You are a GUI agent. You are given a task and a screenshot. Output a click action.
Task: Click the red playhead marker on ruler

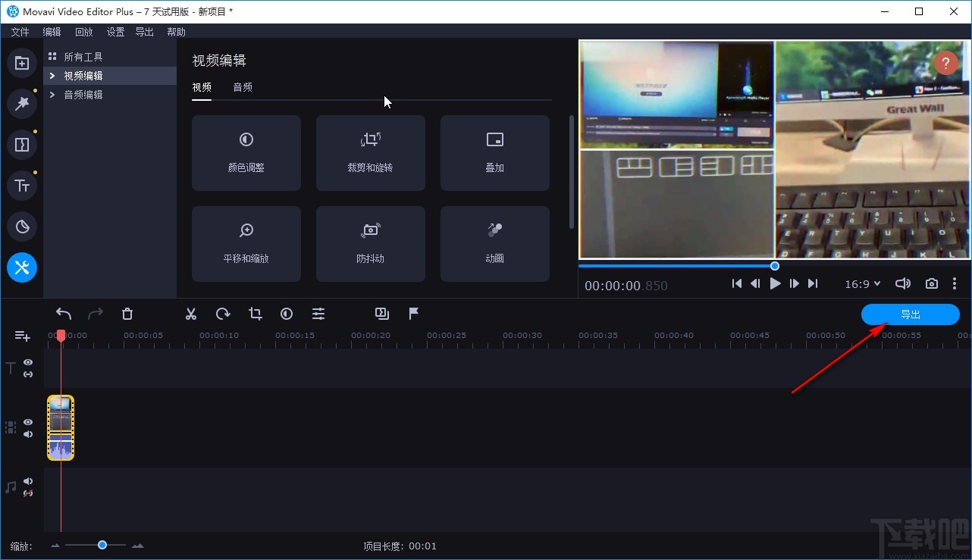61,335
